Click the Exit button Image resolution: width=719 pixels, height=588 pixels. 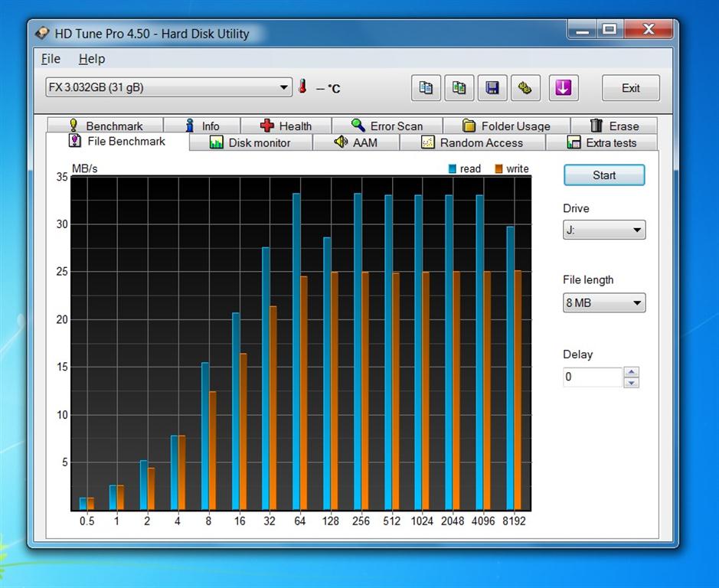tap(630, 88)
